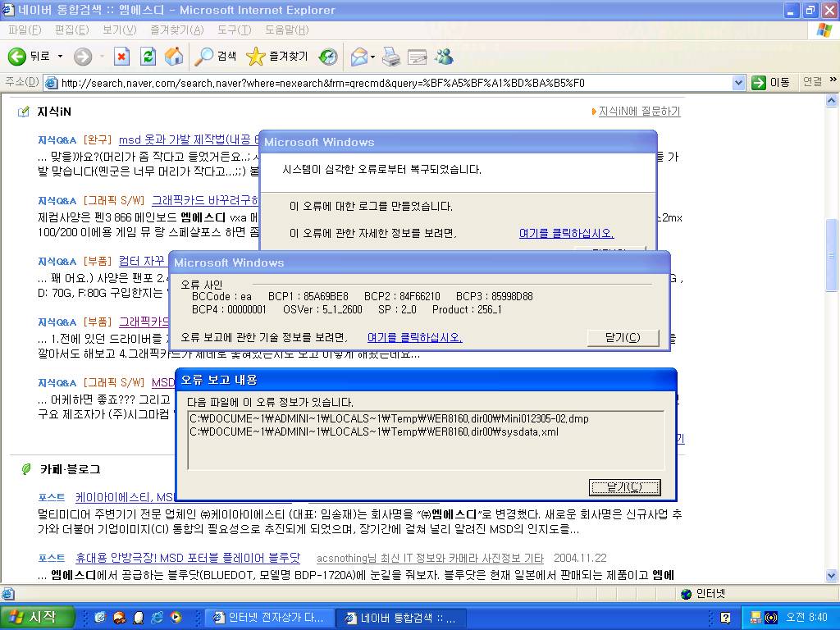Expand the Mail button dropdown arrow

click(x=373, y=57)
